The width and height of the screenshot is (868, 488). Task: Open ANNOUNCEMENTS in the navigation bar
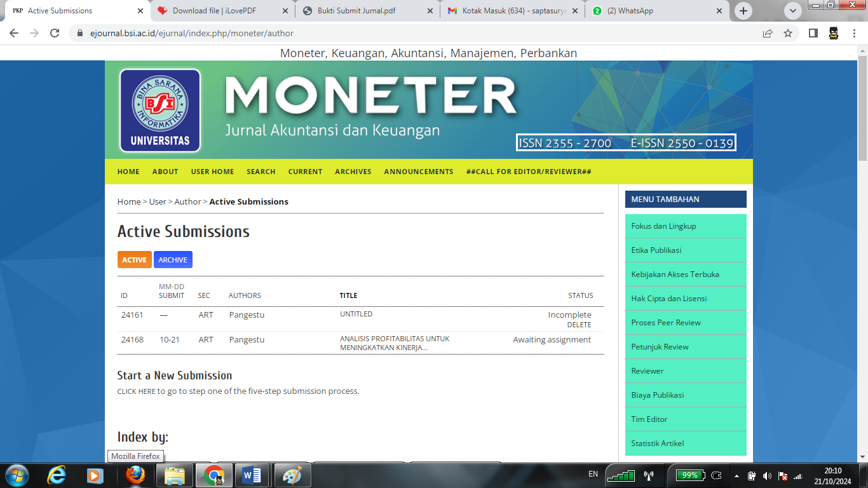pos(419,172)
